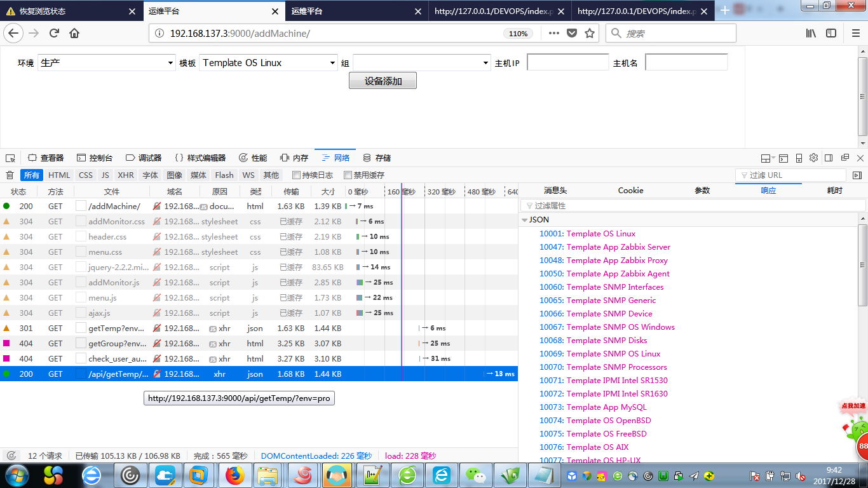Open a new browser tab
The image size is (868, 488).
(x=725, y=11)
